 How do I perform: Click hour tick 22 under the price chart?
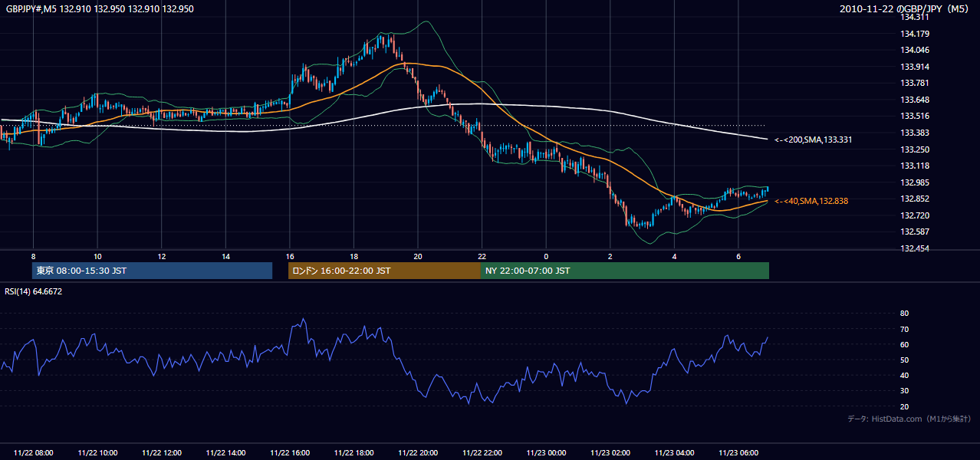pyautogui.click(x=482, y=255)
